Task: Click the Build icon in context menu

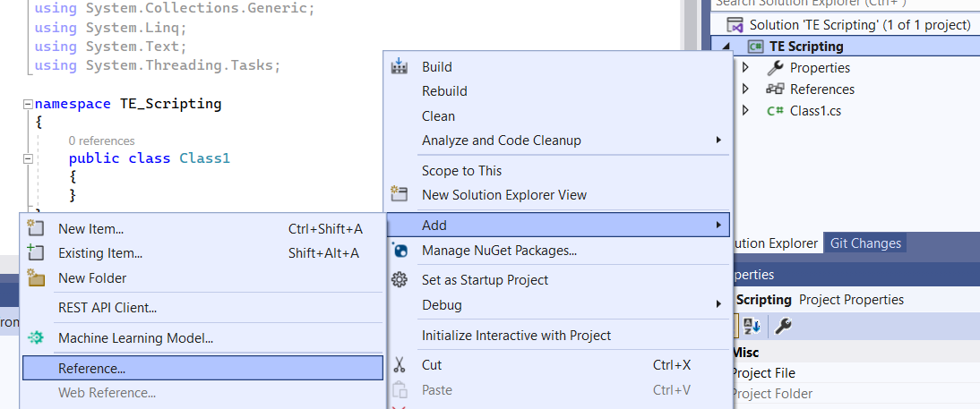Action: 400,66
